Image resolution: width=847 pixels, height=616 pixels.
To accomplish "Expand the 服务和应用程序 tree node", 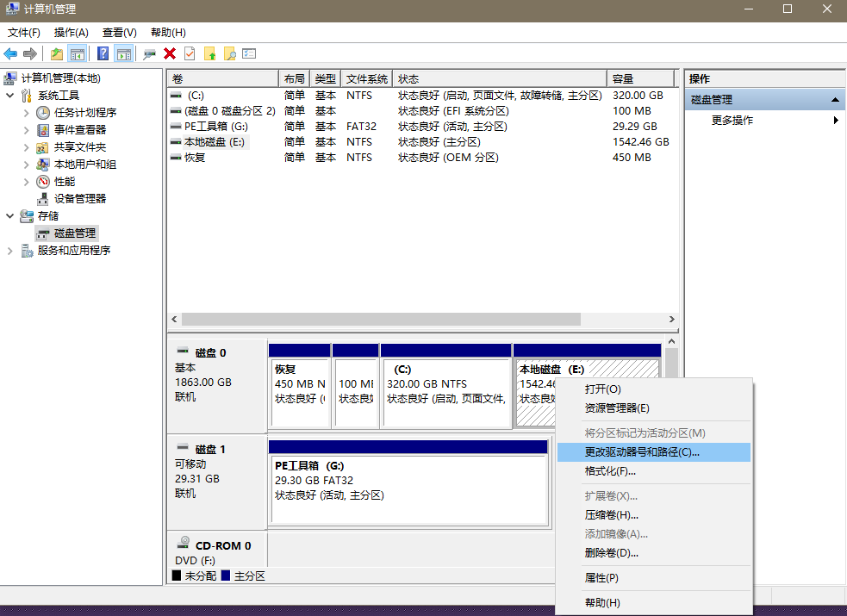I will pos(10,251).
